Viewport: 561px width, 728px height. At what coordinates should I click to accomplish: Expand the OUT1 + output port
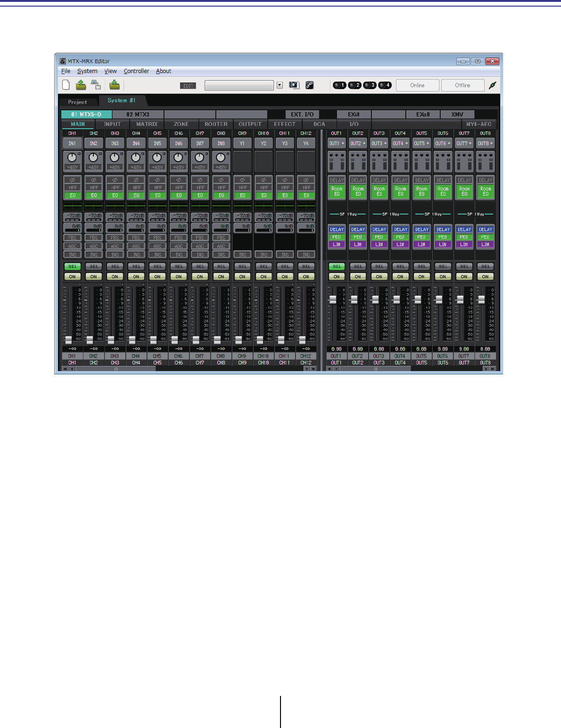(x=337, y=143)
